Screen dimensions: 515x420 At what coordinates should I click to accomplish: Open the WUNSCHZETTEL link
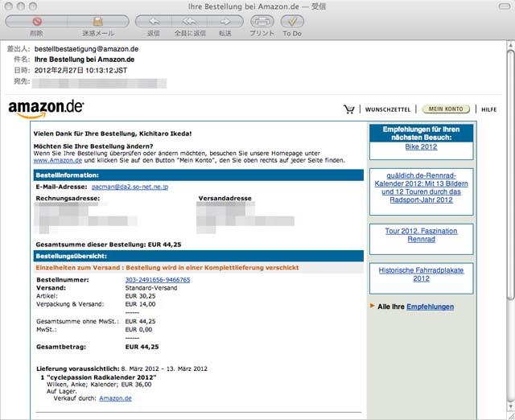coord(388,109)
